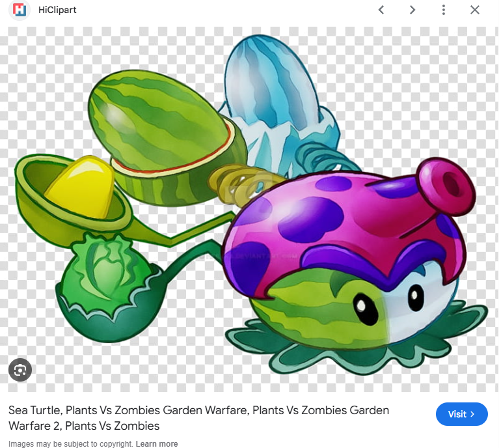Viewport: 499px width, 448px height.
Task: Open the three-dot more options menu
Action: click(x=444, y=10)
